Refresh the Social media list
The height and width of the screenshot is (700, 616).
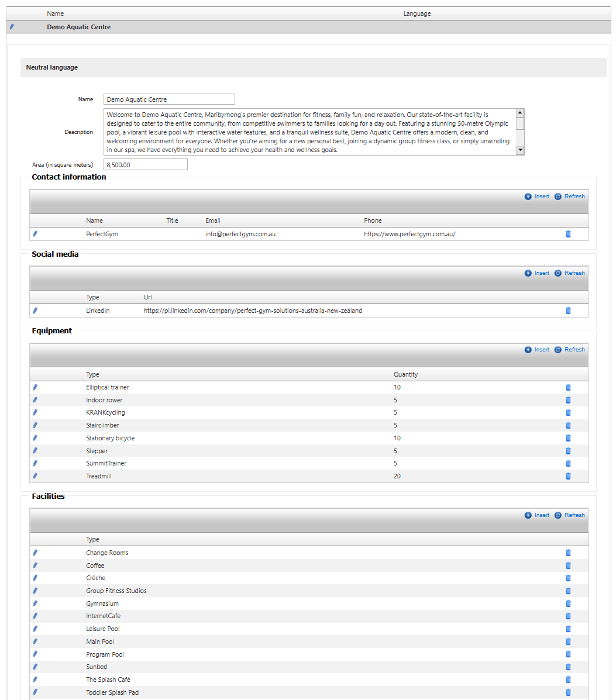coord(570,273)
